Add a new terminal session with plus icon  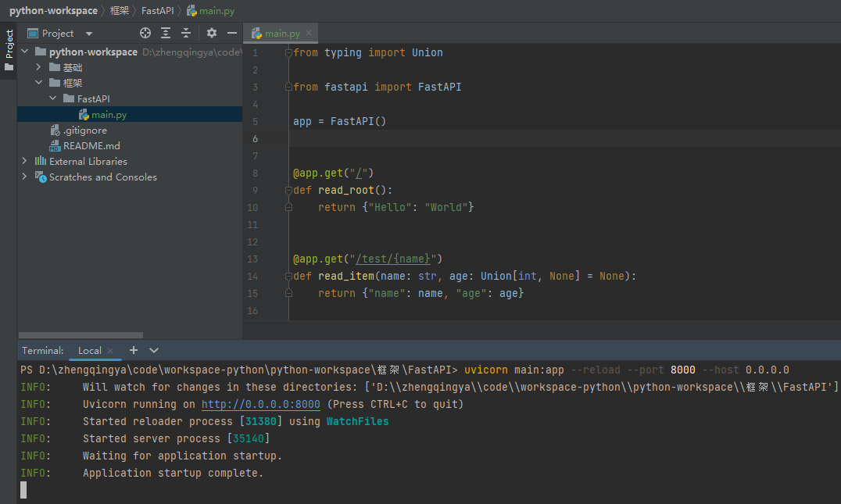pyautogui.click(x=134, y=350)
